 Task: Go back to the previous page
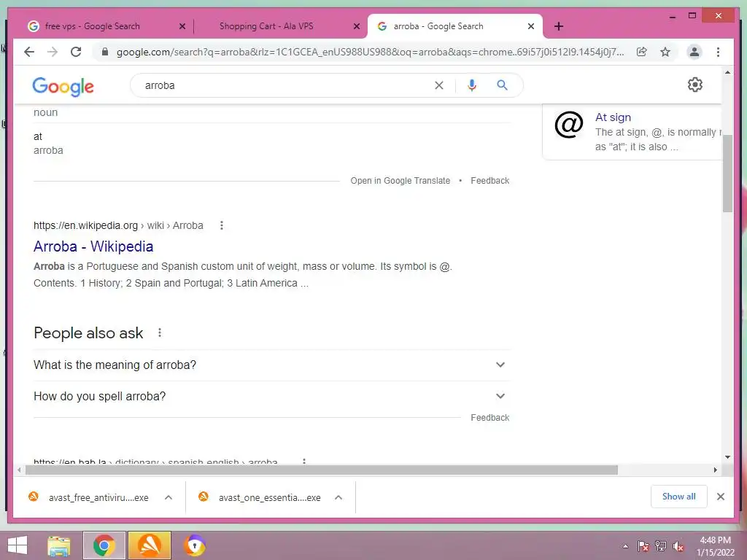[29, 52]
